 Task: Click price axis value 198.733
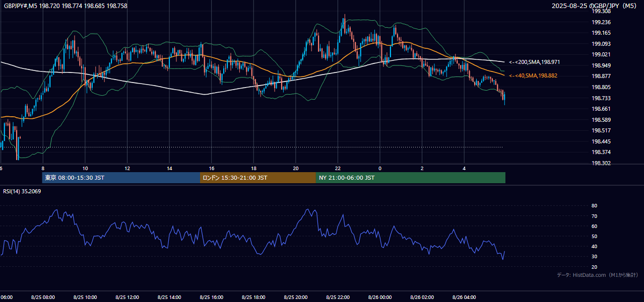[x=601, y=98]
